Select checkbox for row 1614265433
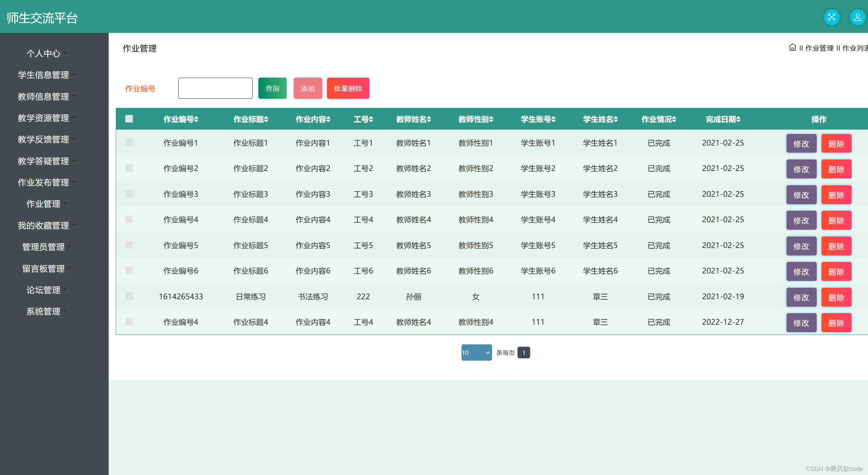The width and height of the screenshot is (868, 475). pyautogui.click(x=129, y=296)
